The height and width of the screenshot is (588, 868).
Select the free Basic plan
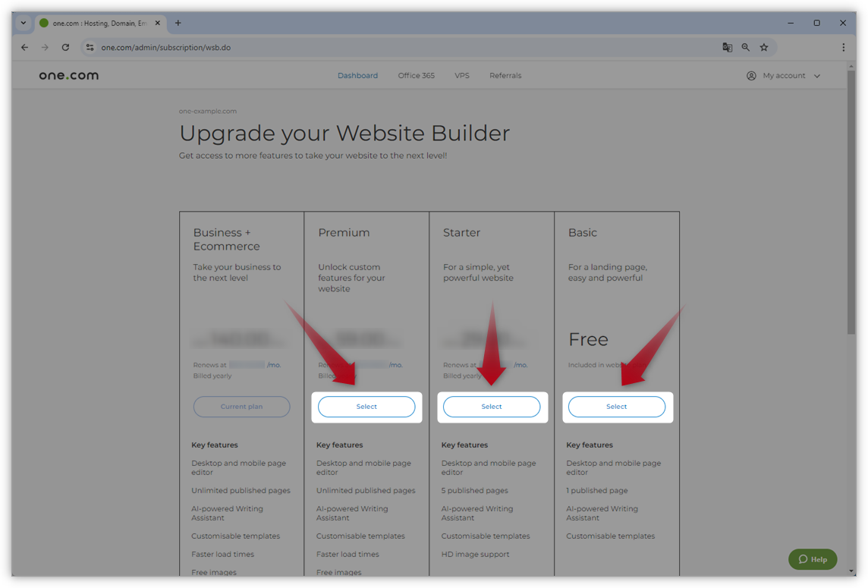click(617, 407)
